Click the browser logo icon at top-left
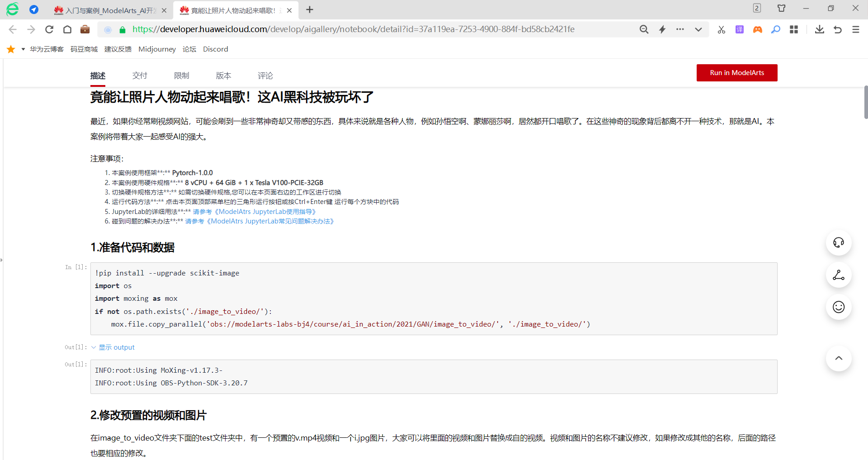 click(12, 9)
